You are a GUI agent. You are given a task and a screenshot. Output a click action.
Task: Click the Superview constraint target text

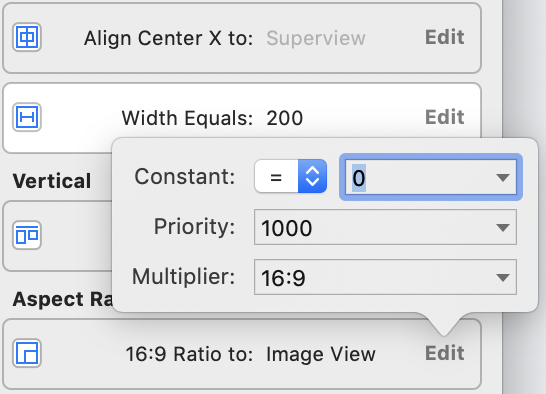pos(316,38)
